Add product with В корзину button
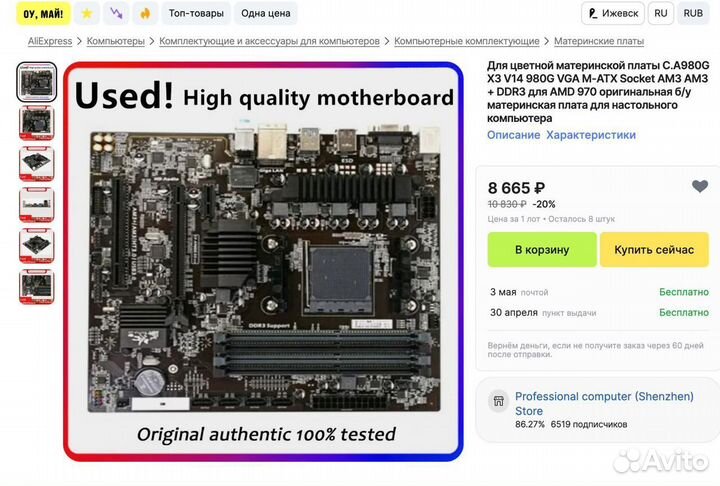Viewport: 720px width, 486px height. (542, 249)
